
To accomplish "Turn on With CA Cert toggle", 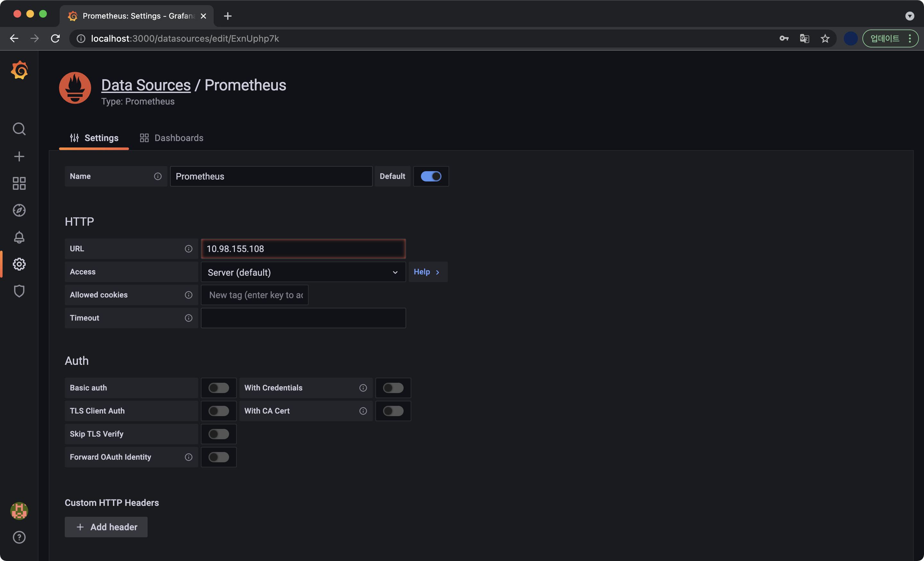I will (393, 411).
